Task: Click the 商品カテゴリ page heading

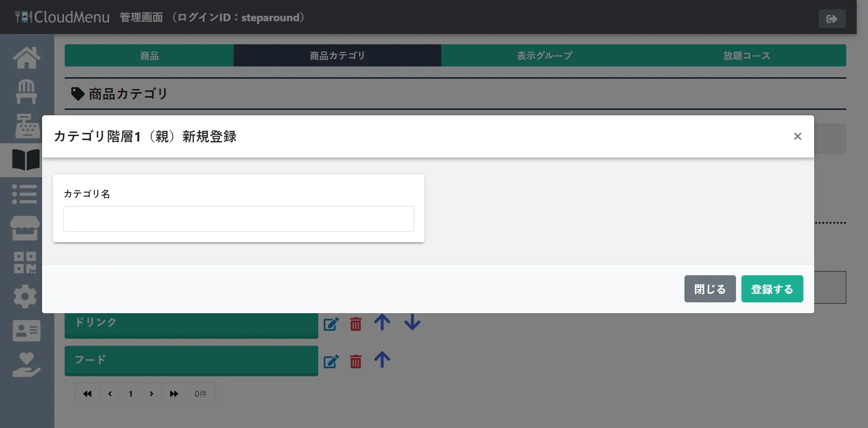Action: click(x=128, y=94)
